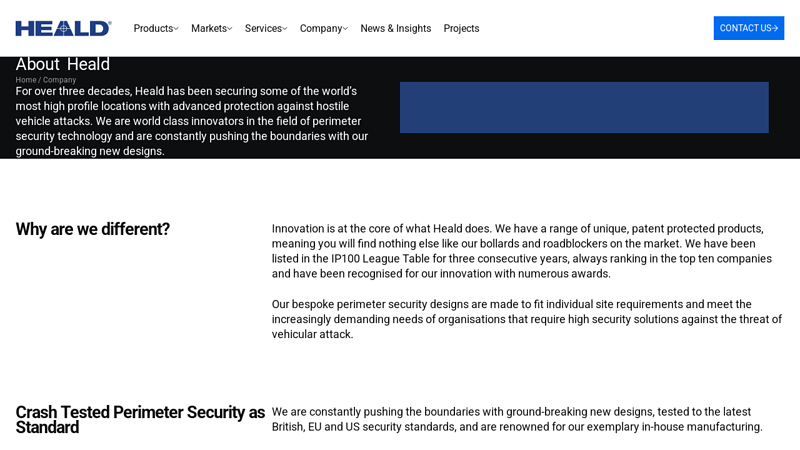Open the Markets menu label
800x450 pixels.
pyautogui.click(x=208, y=28)
